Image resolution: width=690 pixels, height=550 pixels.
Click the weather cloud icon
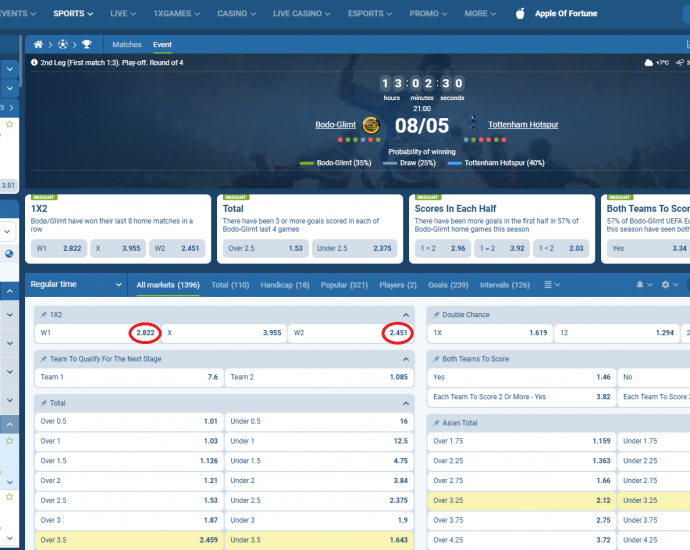pos(649,62)
